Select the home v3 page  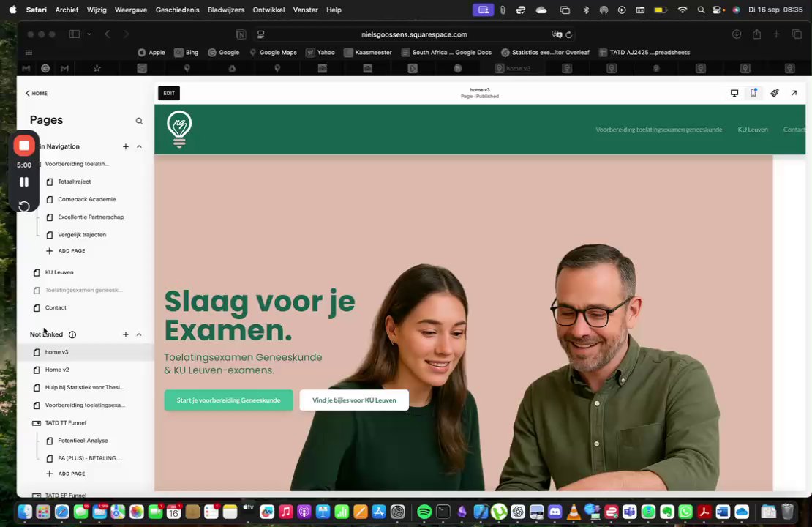tap(56, 352)
